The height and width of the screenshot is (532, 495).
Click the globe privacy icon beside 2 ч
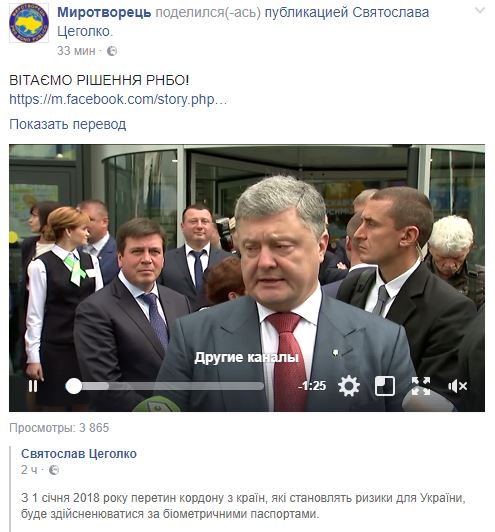(54, 470)
